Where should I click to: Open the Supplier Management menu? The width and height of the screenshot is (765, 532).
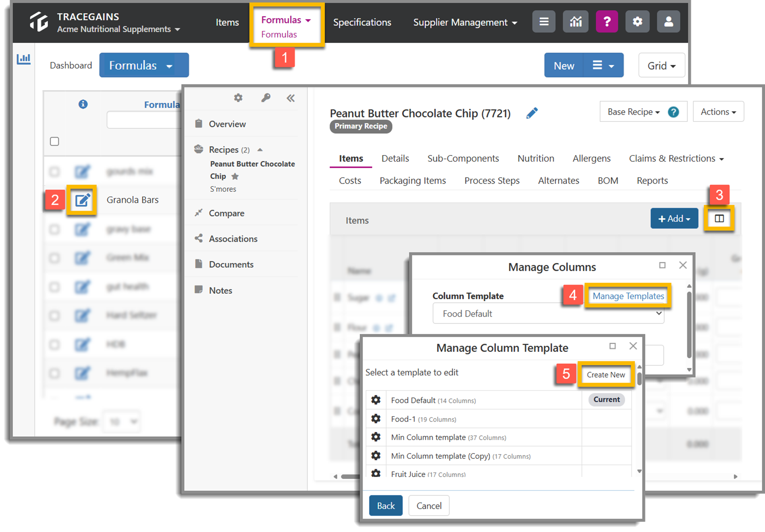coord(465,22)
